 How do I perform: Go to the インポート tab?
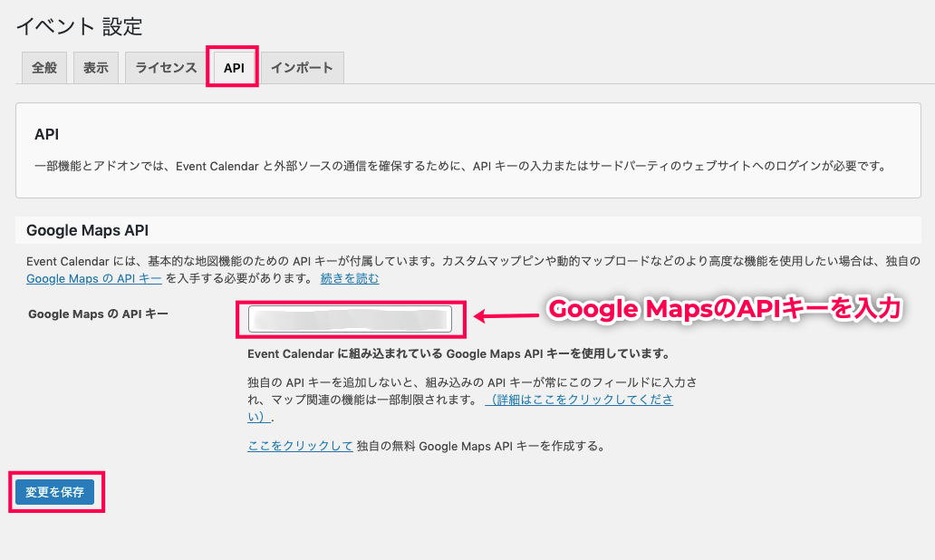click(303, 67)
